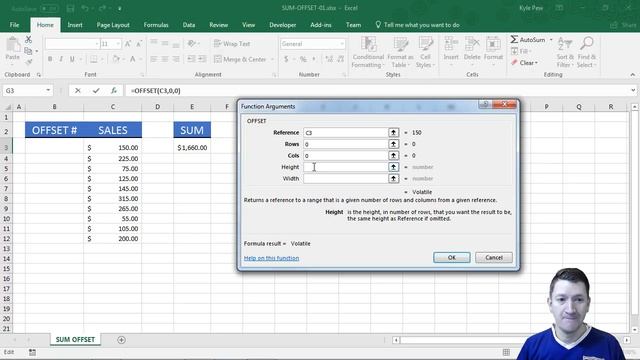Select cell E3 showing $1,660.00
The image size is (640, 360).
tap(192, 147)
